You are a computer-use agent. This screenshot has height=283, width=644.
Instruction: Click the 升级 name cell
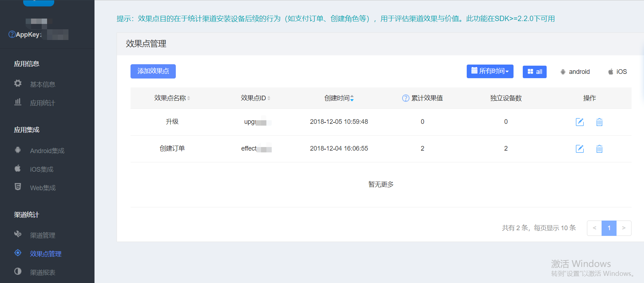tap(172, 122)
